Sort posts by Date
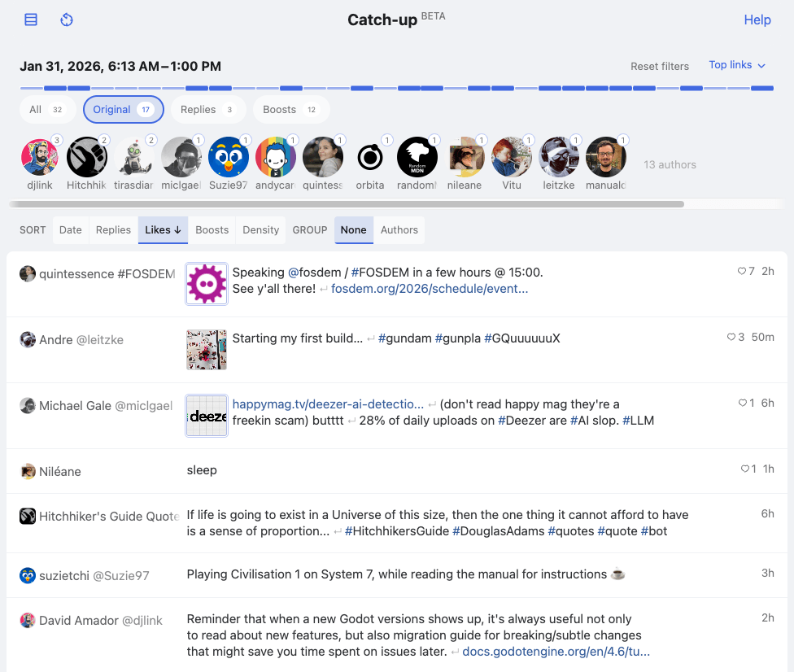The width and height of the screenshot is (794, 672). [x=70, y=229]
